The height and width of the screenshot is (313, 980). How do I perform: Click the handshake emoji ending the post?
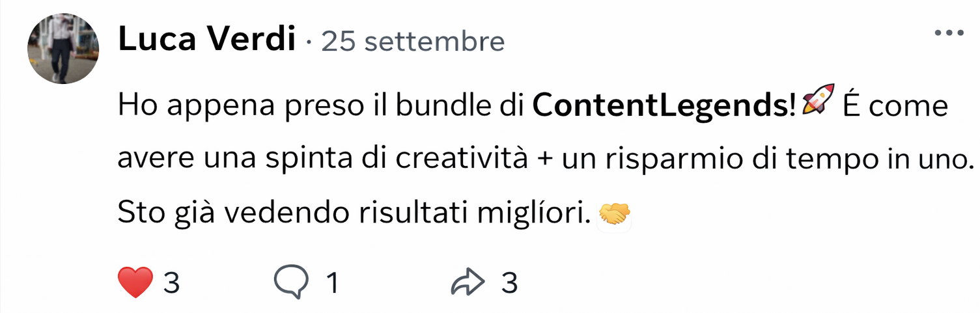pos(614,213)
